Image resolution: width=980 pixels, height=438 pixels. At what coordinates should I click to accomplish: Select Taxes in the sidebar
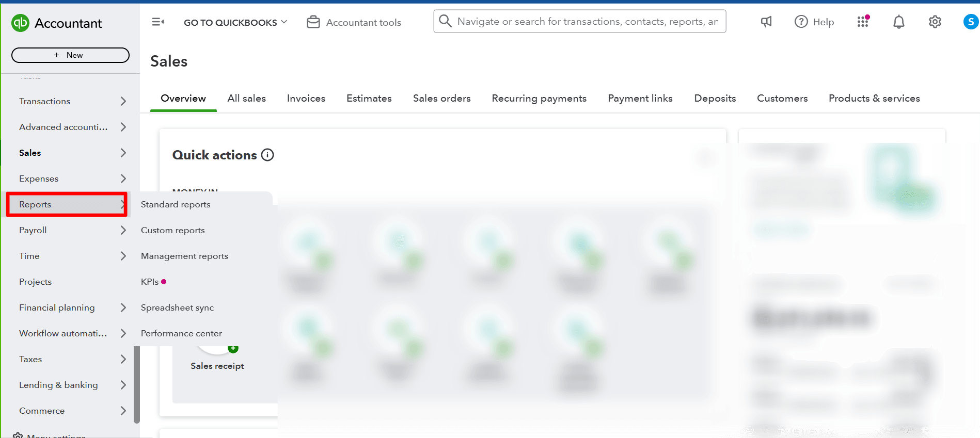tap(30, 359)
